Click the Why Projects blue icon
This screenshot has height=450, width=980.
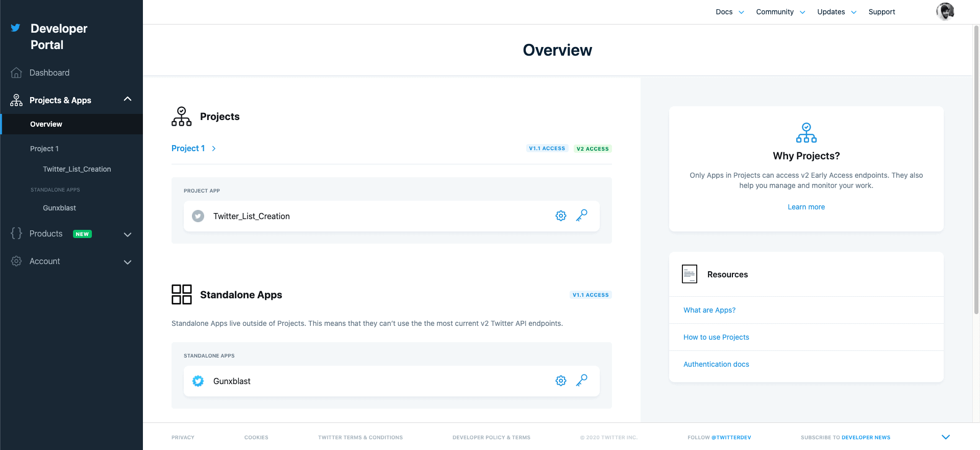806,133
